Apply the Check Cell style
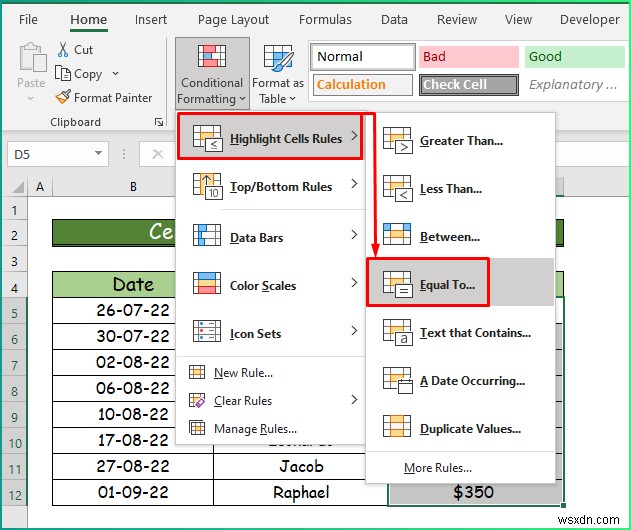The width and height of the screenshot is (631, 530). [x=469, y=85]
